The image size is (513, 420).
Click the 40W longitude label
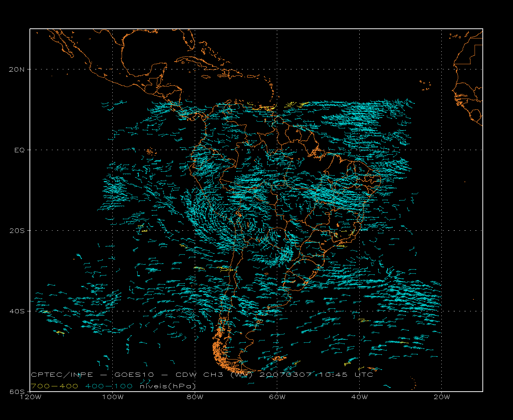pyautogui.click(x=359, y=397)
